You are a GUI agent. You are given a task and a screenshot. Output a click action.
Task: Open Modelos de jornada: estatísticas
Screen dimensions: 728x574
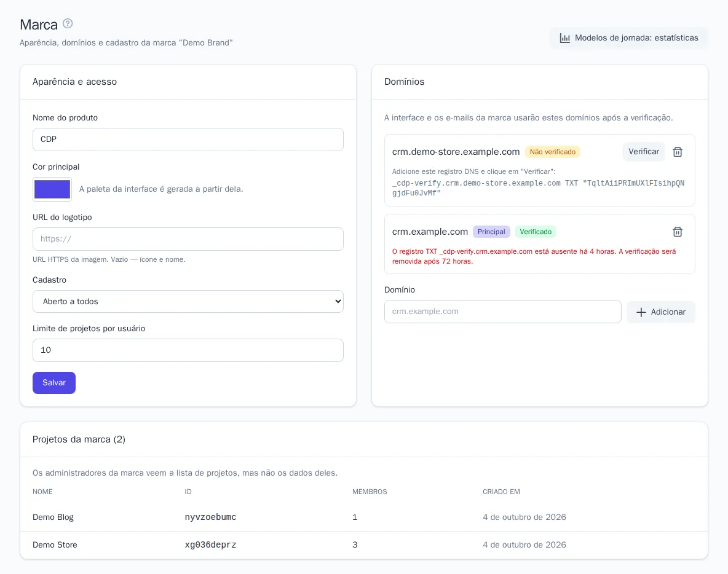tap(629, 38)
